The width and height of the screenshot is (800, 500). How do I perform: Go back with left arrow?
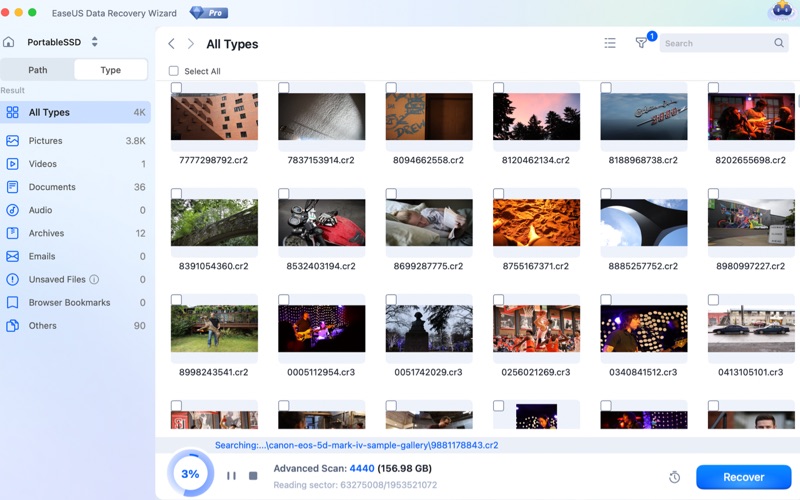coord(171,44)
